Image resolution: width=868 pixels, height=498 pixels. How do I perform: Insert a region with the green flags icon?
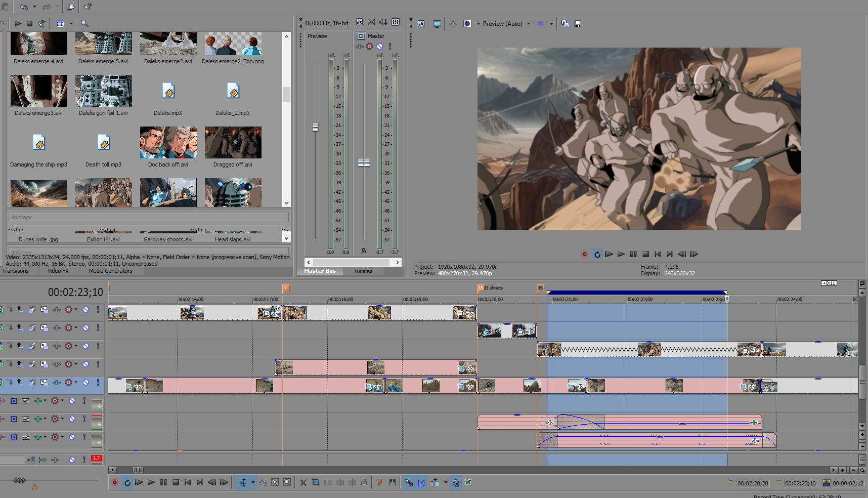[x=393, y=483]
